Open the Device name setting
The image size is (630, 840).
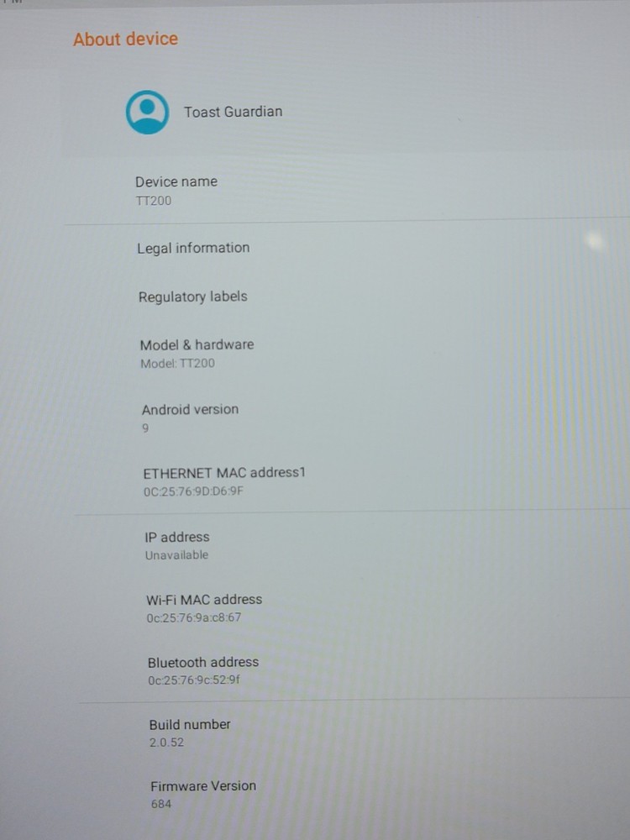coord(176,181)
